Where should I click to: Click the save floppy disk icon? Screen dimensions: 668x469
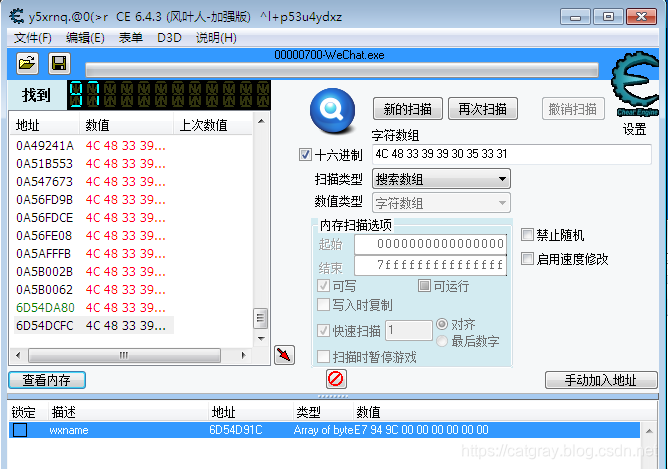coord(59,64)
